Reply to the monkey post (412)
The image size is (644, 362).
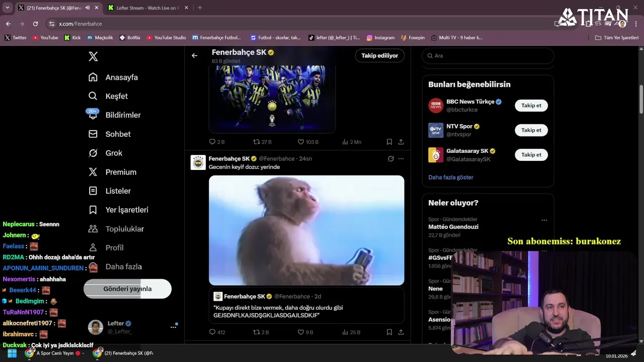(217, 332)
